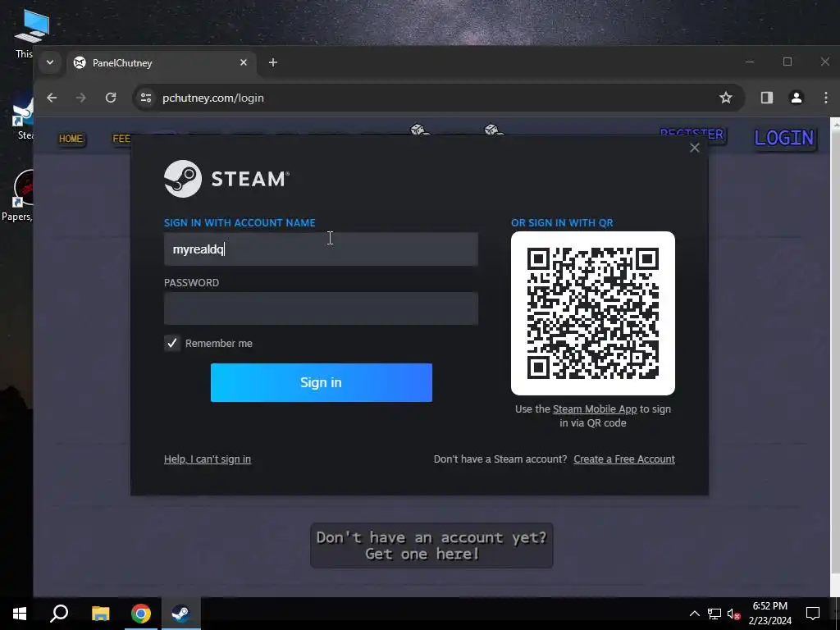Open a new tab with plus button
Screen dimensions: 840x630
point(272,62)
